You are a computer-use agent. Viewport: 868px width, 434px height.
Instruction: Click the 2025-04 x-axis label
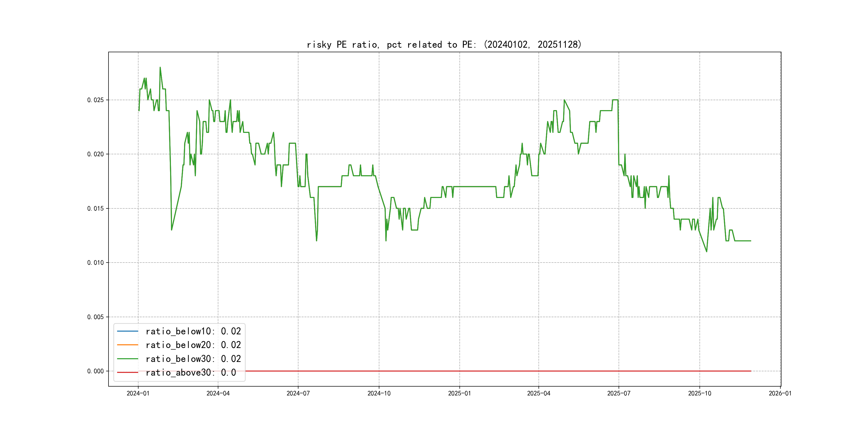(538, 394)
